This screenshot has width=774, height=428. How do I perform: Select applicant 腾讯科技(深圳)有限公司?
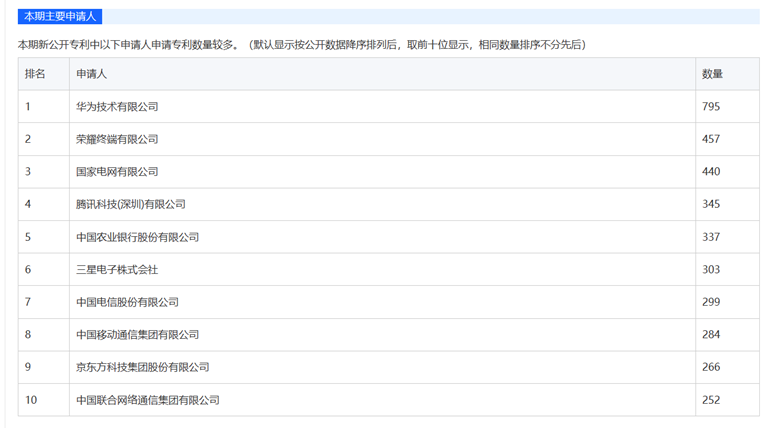pyautogui.click(x=131, y=204)
